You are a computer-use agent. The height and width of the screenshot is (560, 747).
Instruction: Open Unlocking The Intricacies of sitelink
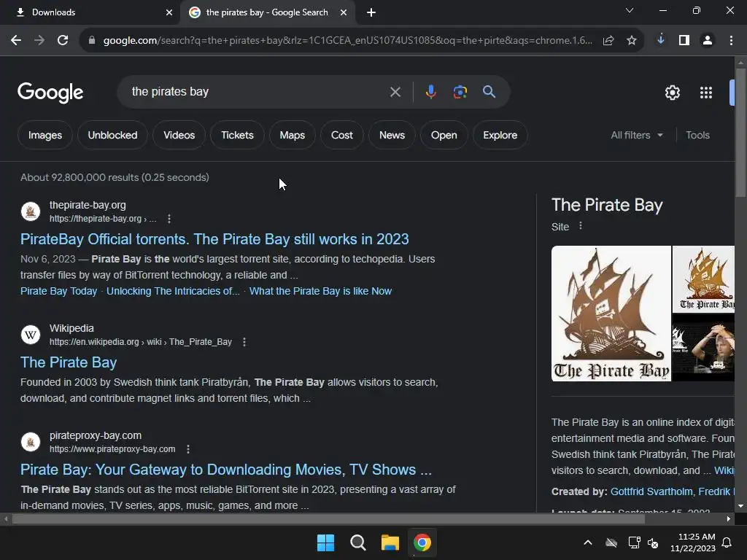coord(173,291)
